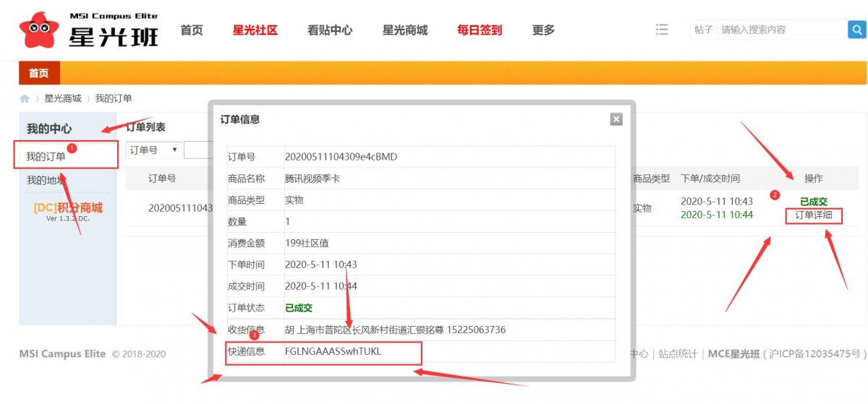Image resolution: width=868 pixels, height=404 pixels.
Task: Click the code FGLNGAAASSwhTUKL
Action: (333, 351)
